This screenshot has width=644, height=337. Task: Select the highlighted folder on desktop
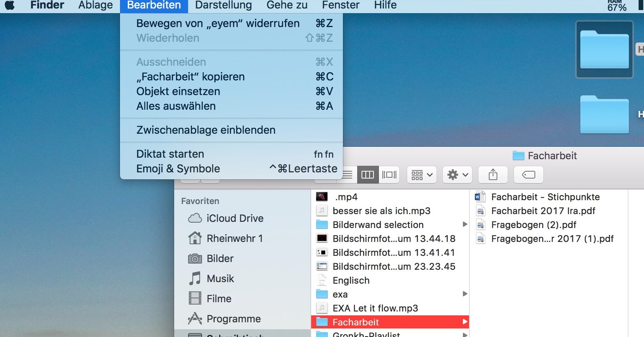(604, 49)
